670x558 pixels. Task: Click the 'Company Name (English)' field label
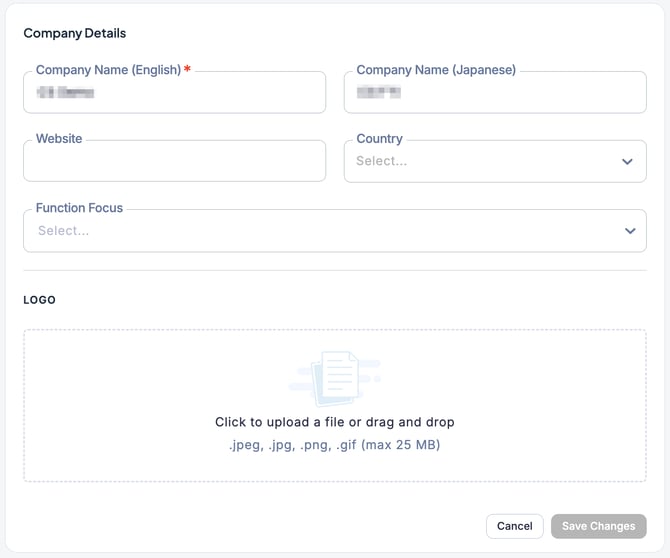pos(108,70)
